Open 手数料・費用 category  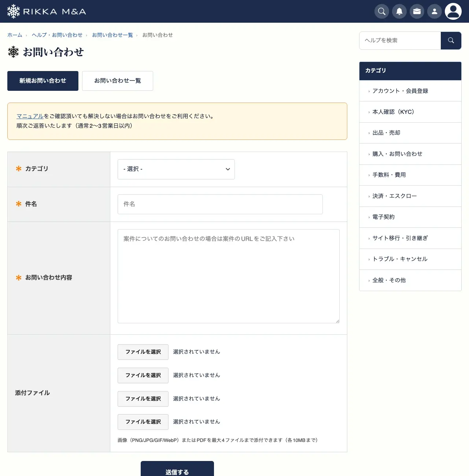tap(410, 175)
